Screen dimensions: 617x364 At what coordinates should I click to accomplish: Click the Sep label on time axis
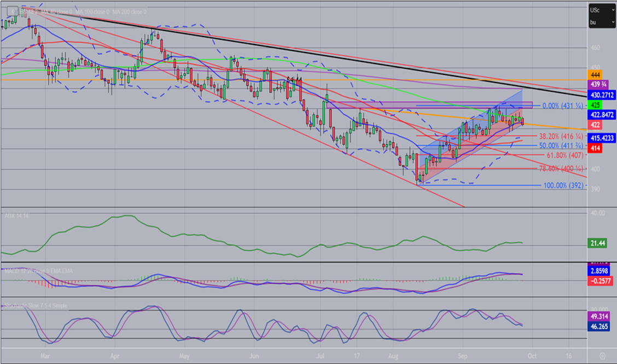(463, 355)
